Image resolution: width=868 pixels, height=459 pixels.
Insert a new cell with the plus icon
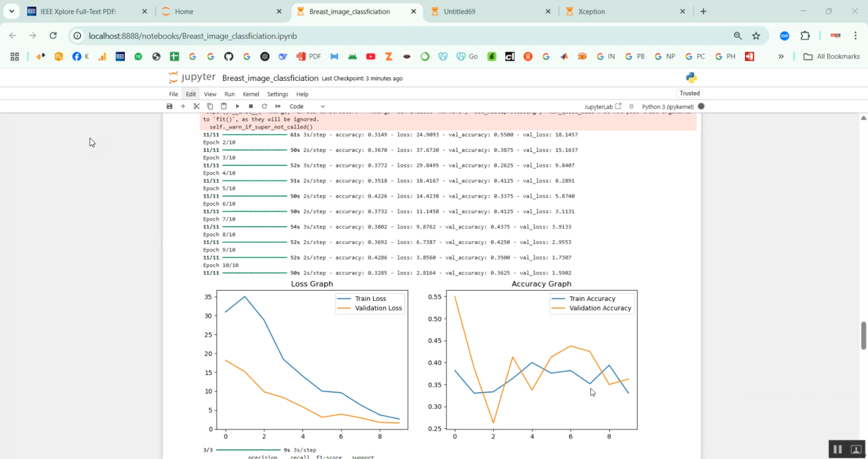point(183,106)
